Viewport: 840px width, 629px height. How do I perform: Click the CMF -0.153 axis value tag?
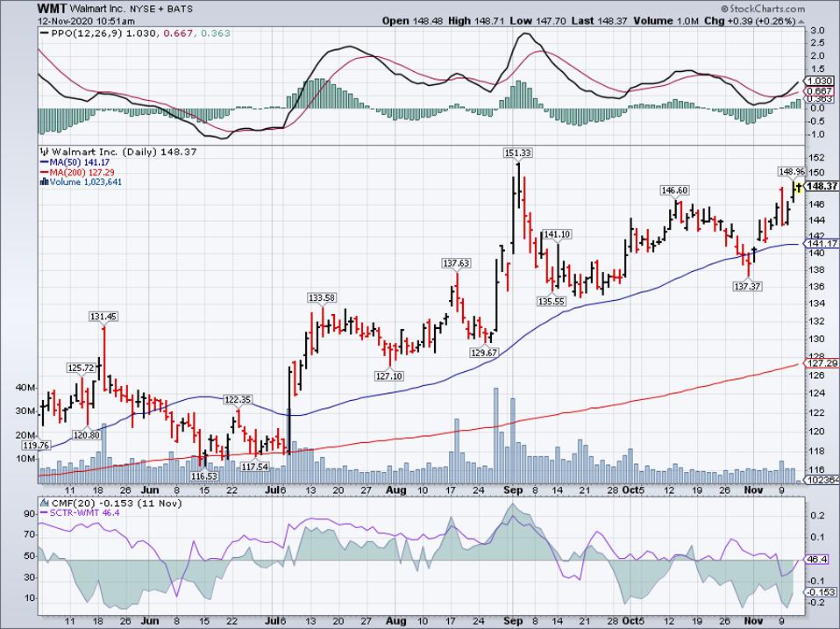coord(820,592)
